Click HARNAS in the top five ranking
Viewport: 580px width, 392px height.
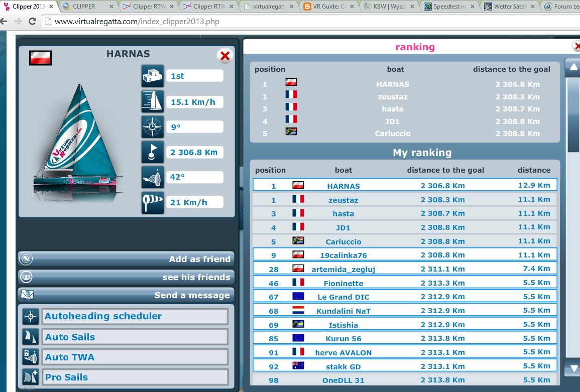click(393, 84)
